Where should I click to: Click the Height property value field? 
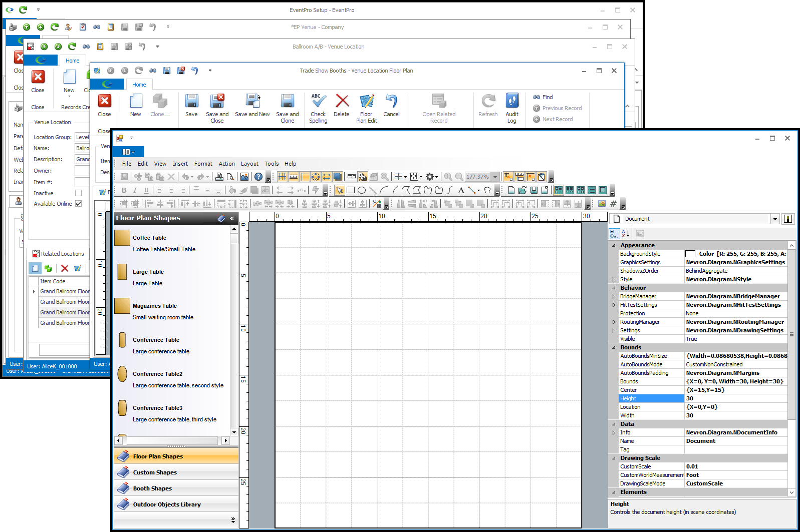coord(735,398)
